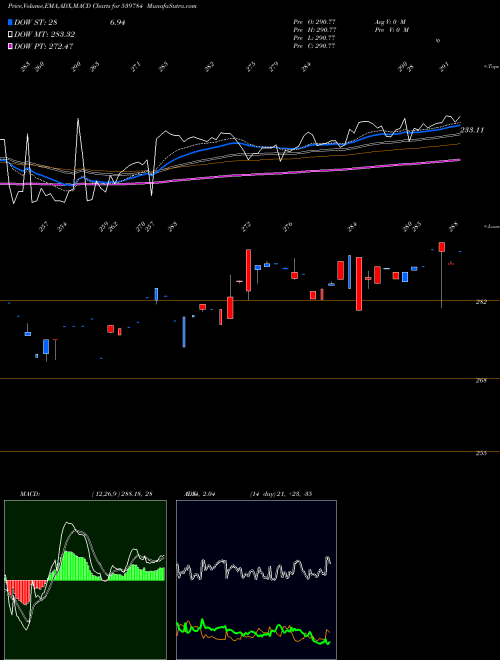
Task: Click the 'Pre V: 0 M' volume text
Action: tap(391, 30)
